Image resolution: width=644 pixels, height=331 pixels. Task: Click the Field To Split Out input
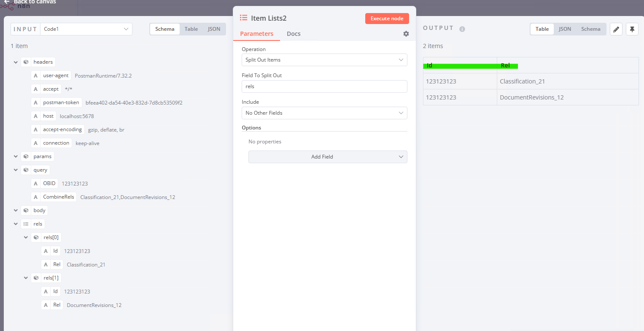pos(324,86)
